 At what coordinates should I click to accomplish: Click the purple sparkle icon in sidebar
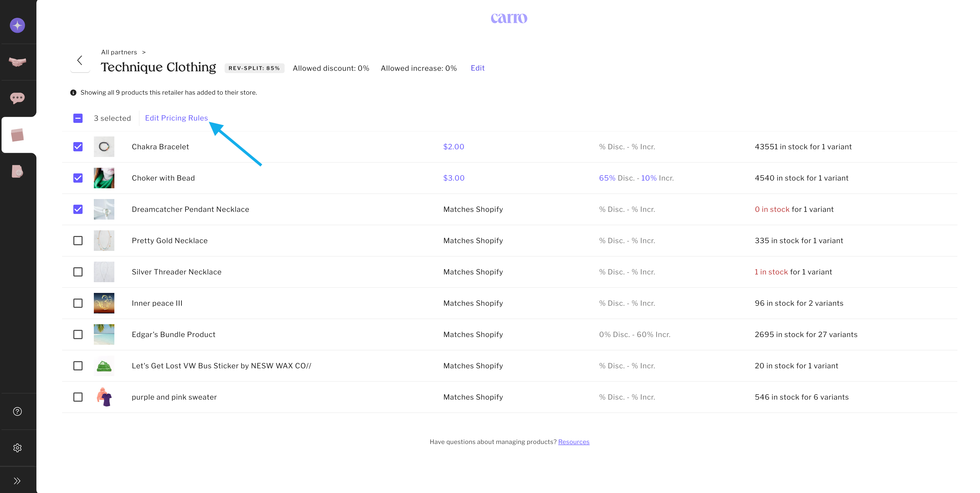(x=17, y=25)
